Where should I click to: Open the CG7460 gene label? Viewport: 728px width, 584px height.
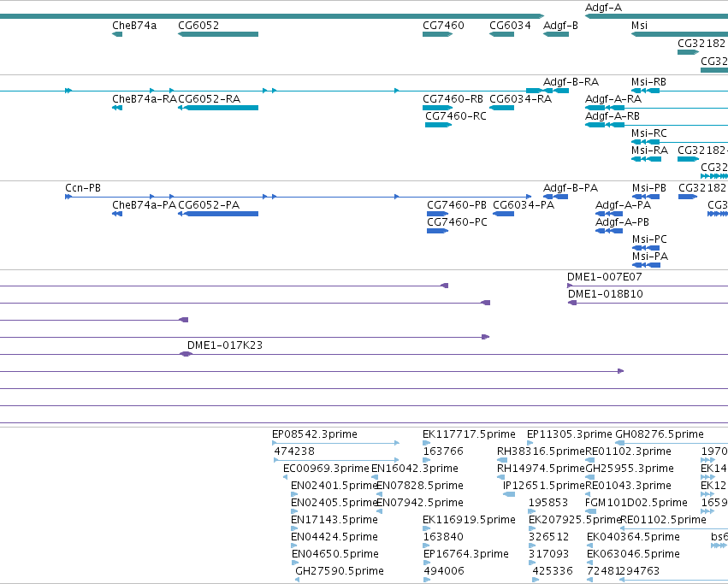443,26
